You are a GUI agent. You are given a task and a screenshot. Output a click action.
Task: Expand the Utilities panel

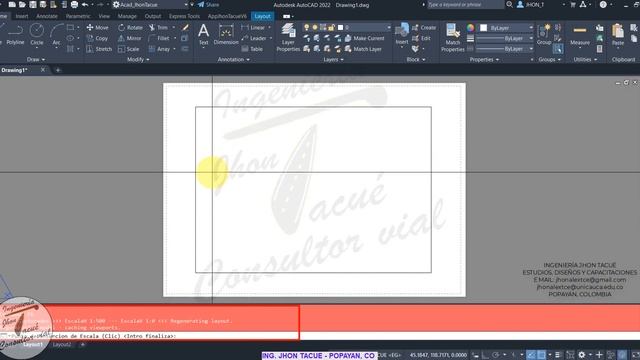click(x=585, y=59)
